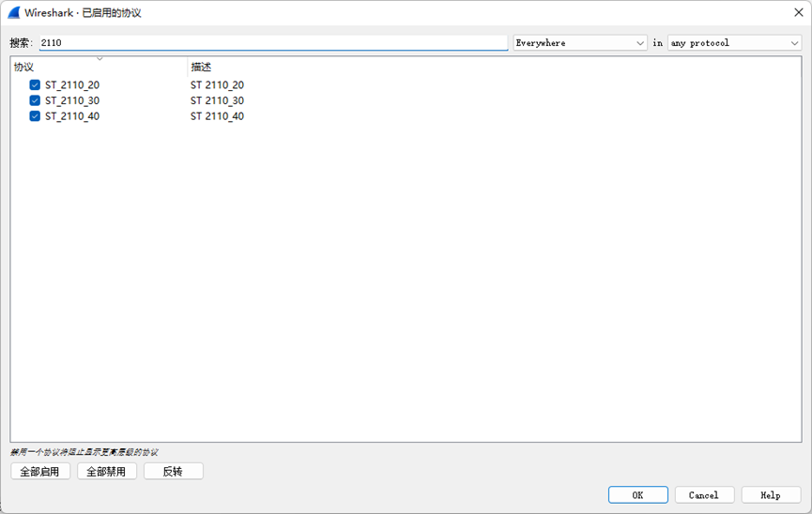Viewport: 812px width, 514px height.
Task: Select the ST_2110_30 protocol name
Action: (x=72, y=100)
